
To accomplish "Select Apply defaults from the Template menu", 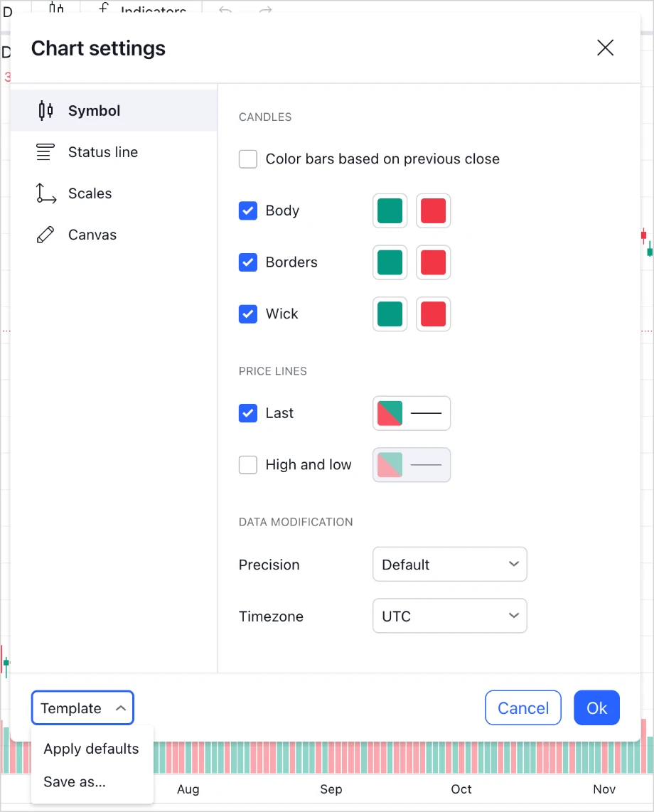I will point(90,749).
